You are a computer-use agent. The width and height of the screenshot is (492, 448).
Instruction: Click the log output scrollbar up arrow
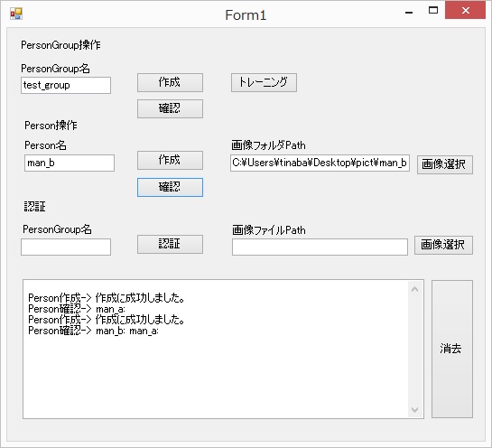point(414,289)
